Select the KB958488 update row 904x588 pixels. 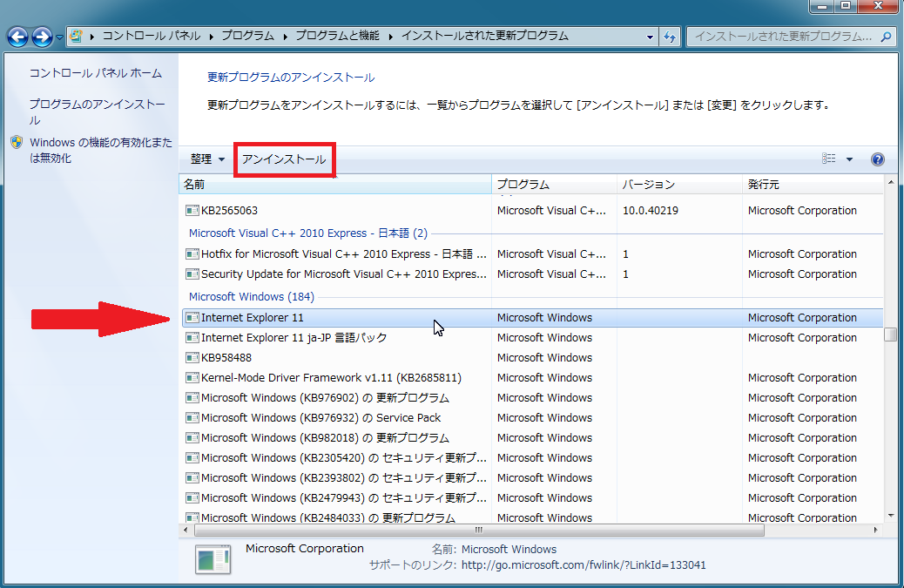pyautogui.click(x=532, y=357)
